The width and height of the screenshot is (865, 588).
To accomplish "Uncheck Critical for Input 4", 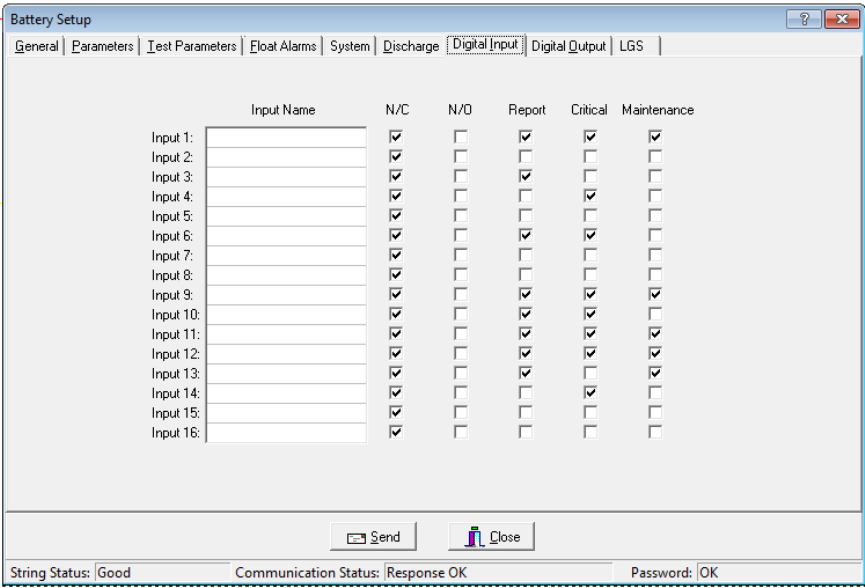I will coord(591,196).
